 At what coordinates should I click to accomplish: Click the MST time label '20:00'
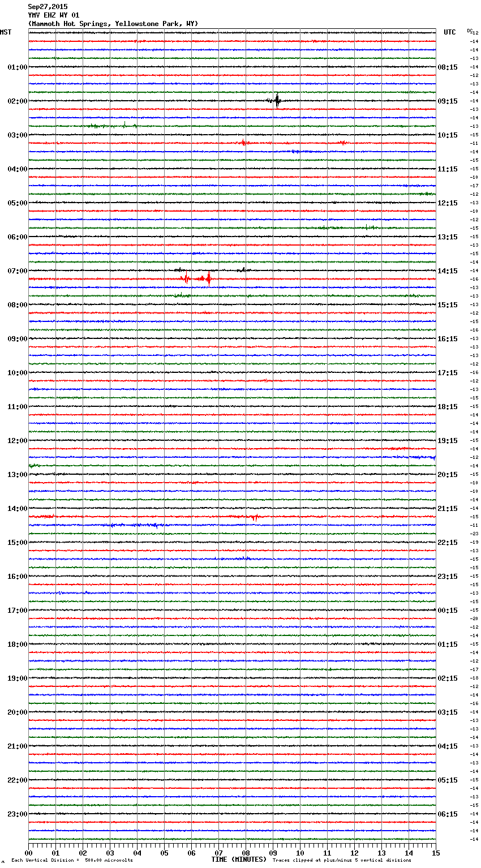point(17,712)
